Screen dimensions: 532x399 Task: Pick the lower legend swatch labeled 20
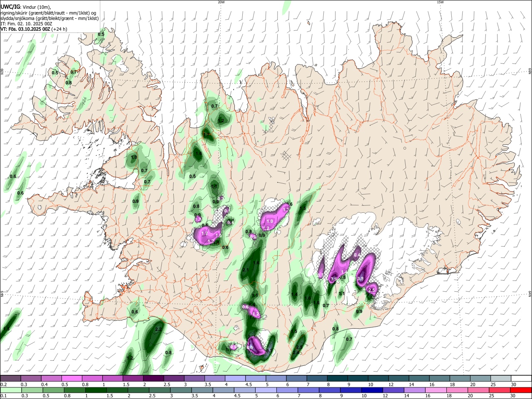coord(479,390)
